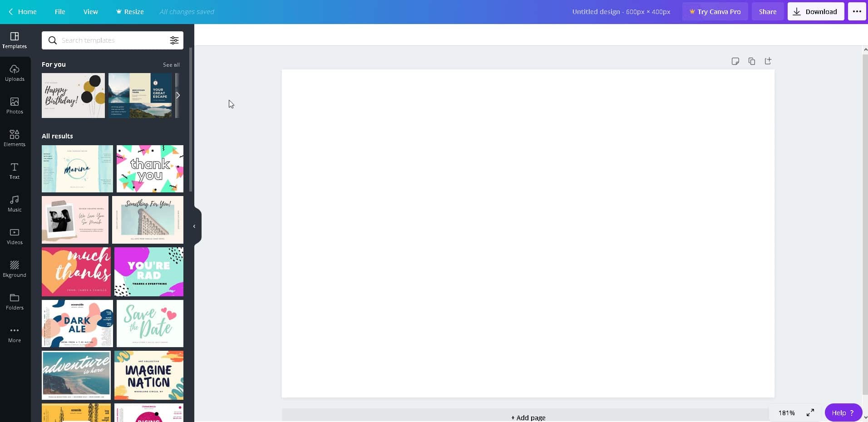This screenshot has width=868, height=422.
Task: Rename the Untitled design title
Action: (x=621, y=12)
